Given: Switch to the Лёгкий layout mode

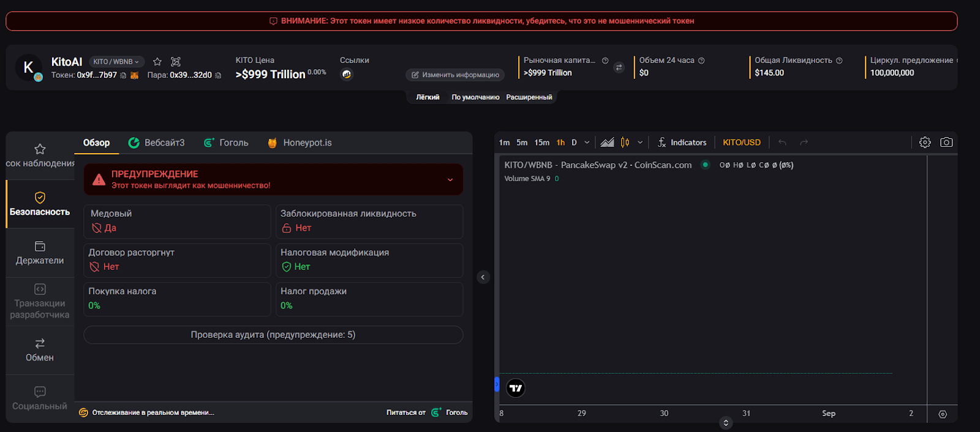Looking at the screenshot, I should click(428, 97).
